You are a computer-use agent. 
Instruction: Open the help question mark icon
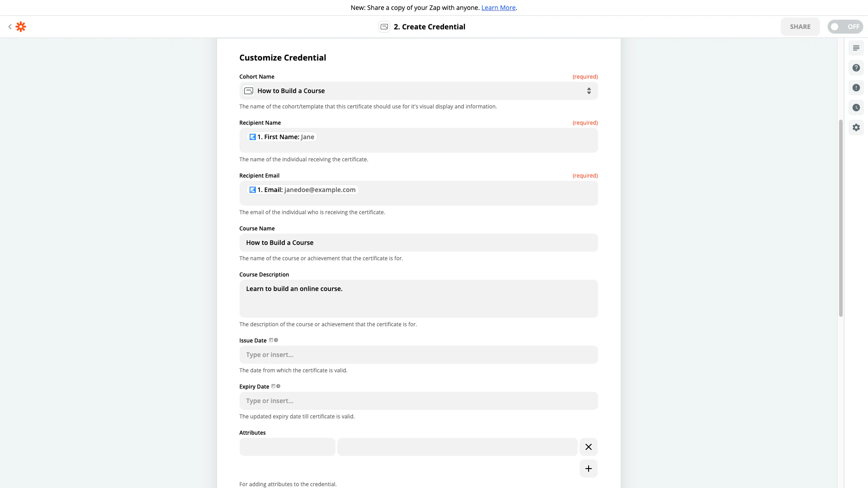pos(856,68)
